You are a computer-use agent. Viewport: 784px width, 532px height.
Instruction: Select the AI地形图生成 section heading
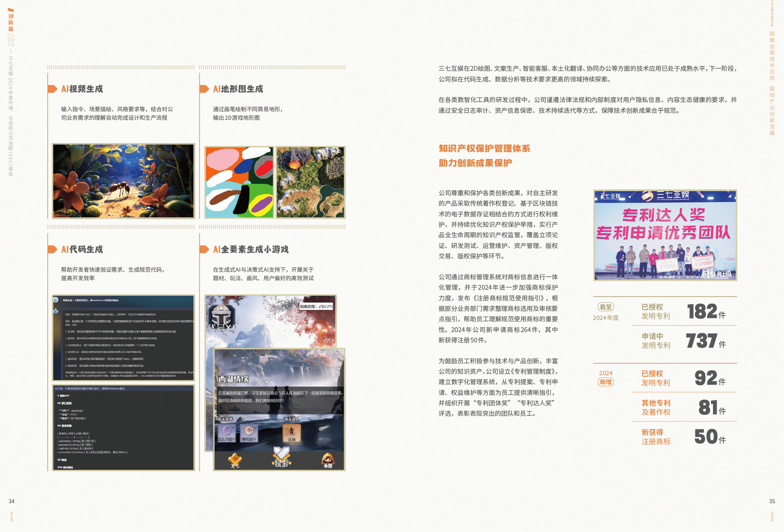(x=238, y=89)
